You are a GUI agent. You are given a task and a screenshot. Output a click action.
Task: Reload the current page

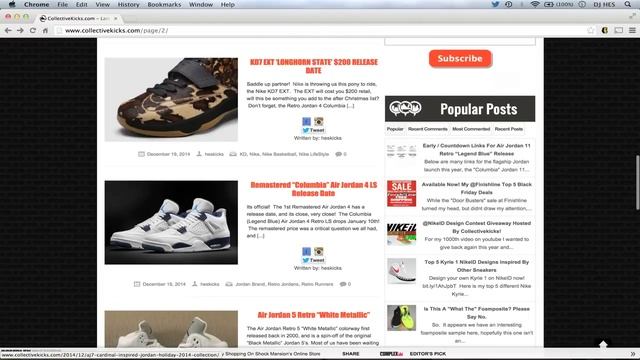pos(33,31)
